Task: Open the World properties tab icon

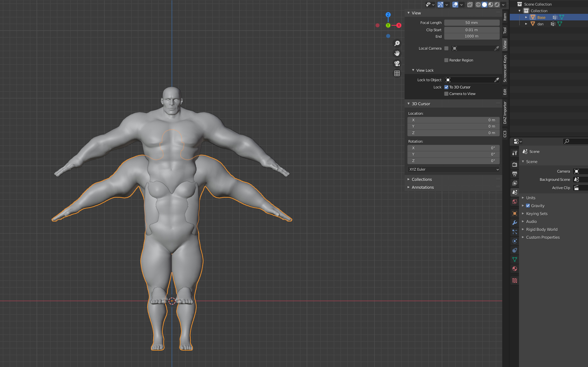Action: (x=515, y=202)
